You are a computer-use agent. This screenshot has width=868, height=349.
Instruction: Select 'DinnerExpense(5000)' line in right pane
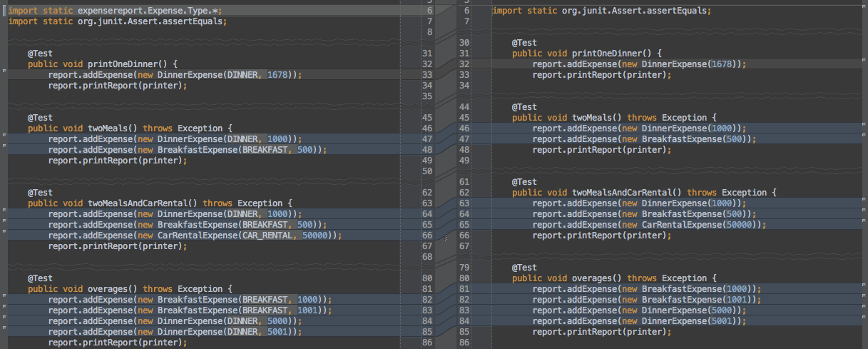click(640, 310)
